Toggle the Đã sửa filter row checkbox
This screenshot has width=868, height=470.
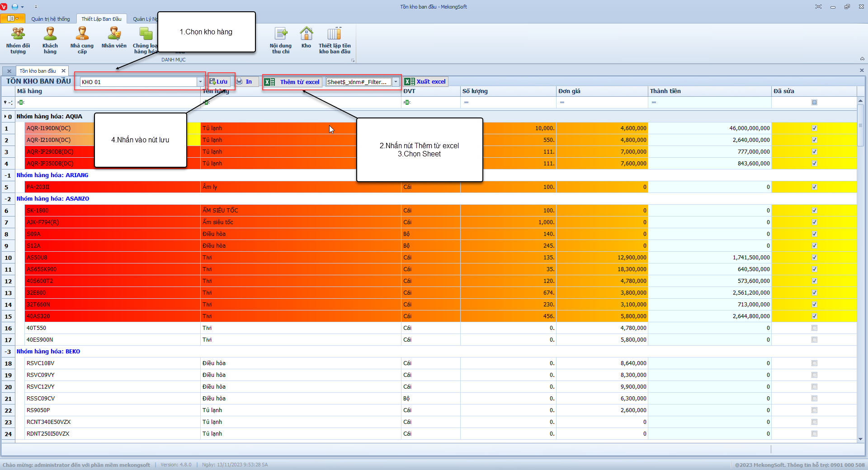(x=814, y=103)
